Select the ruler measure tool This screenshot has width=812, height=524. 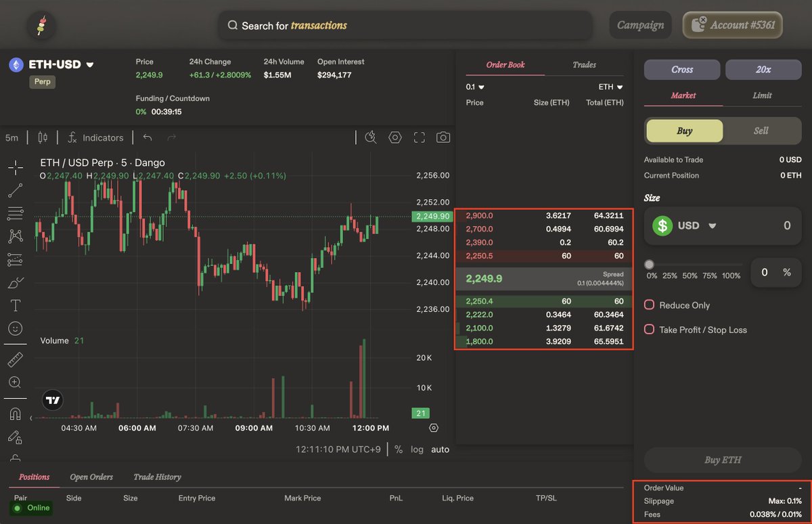15,359
